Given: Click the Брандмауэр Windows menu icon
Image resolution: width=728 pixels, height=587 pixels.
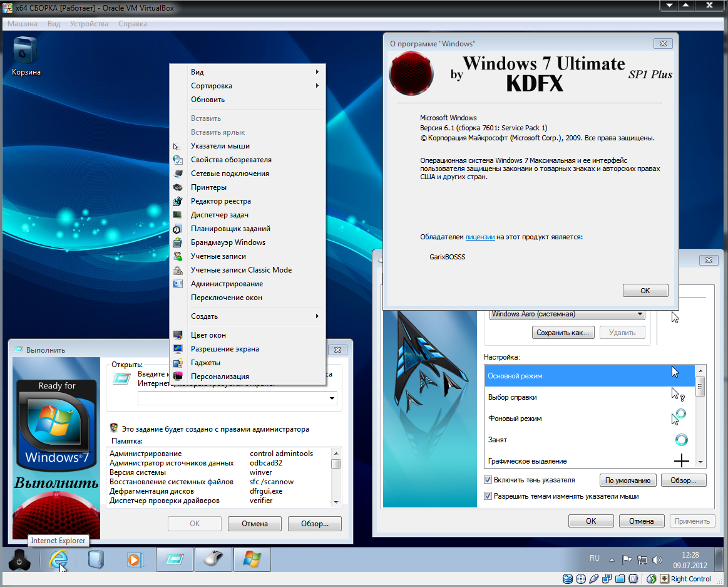Looking at the screenshot, I should tap(178, 242).
